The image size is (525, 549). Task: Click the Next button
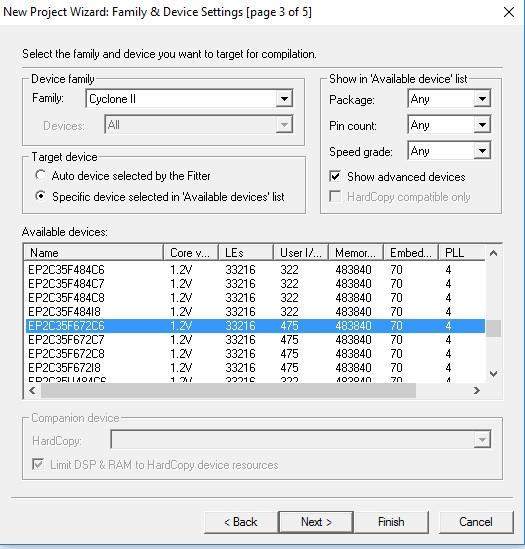(316, 522)
